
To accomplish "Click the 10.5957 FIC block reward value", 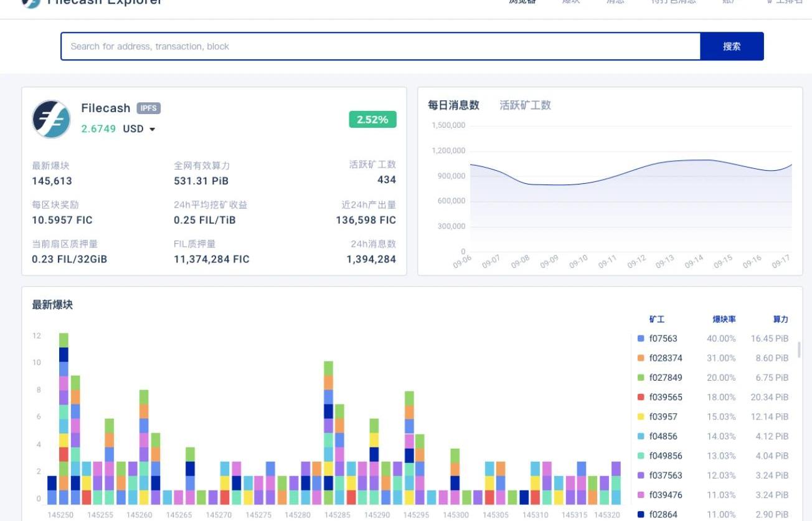I will point(62,220).
